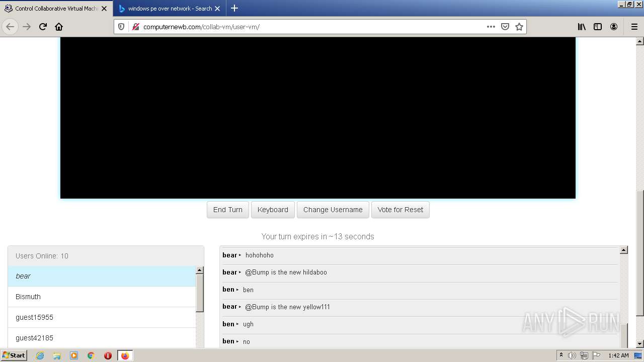Open Firefox hamburger menu
Image resolution: width=644 pixels, height=362 pixels.
pos(634,27)
